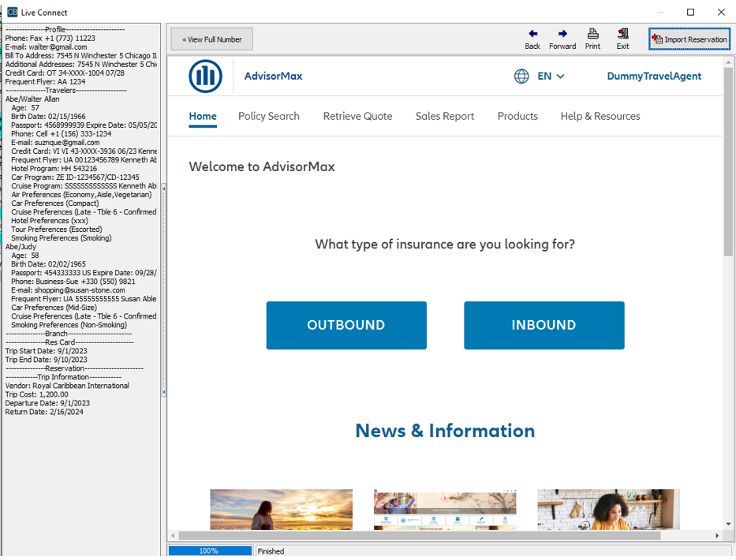Click 'Phone: Fax +1 (773) 11223' profile line
The height and width of the screenshot is (560, 736).
coord(50,39)
